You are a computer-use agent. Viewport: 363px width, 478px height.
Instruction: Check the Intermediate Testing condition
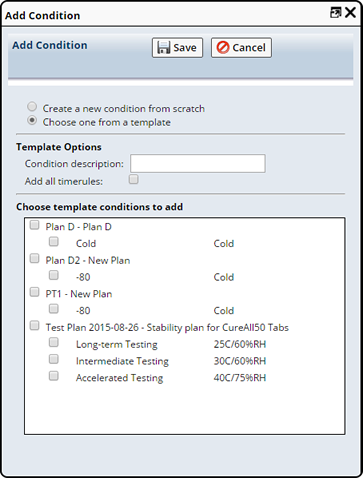coord(54,359)
